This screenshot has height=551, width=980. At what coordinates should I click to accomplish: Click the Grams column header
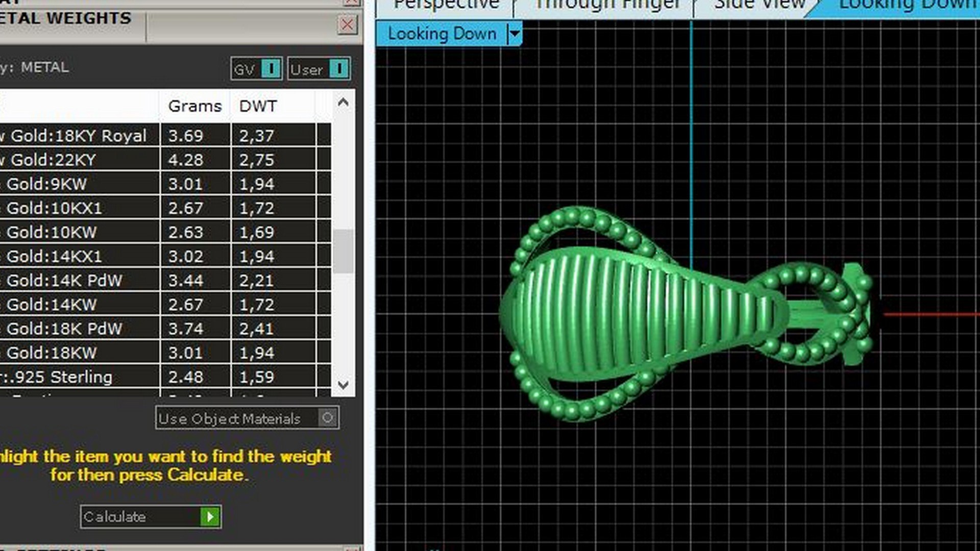click(195, 106)
